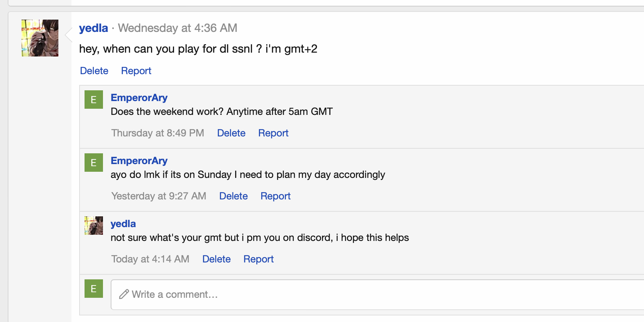Report yedla's discord reply comment
The width and height of the screenshot is (644, 322).
coord(259,259)
